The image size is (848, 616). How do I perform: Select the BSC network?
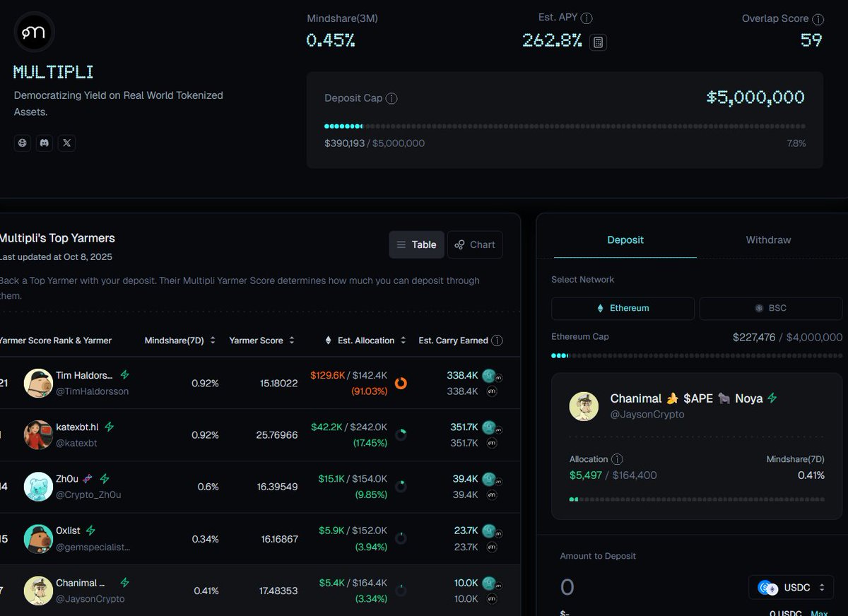click(771, 308)
